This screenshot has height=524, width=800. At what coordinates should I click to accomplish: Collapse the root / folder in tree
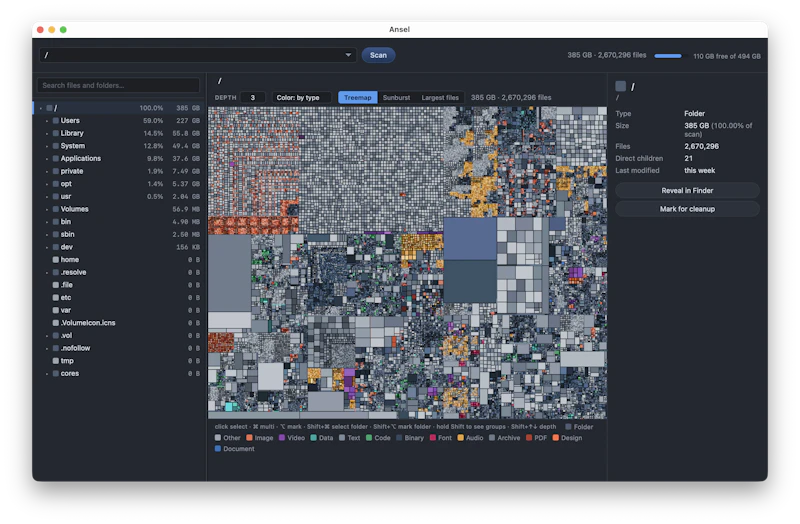click(41, 108)
